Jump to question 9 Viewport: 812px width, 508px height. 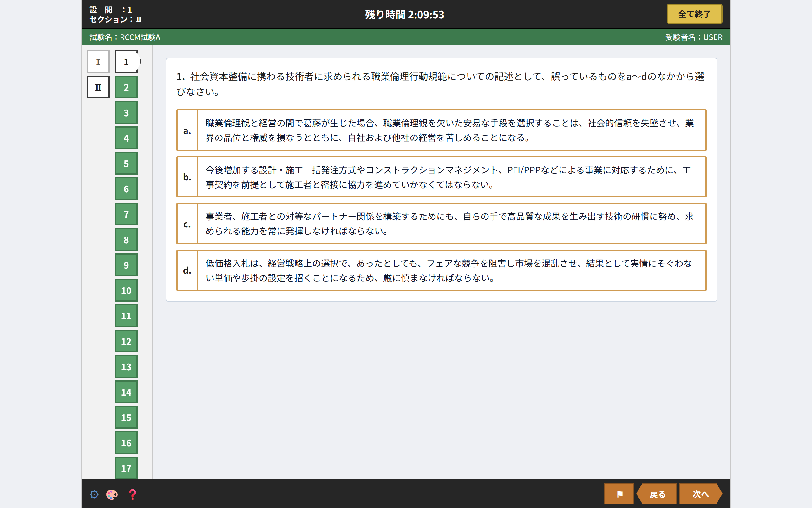coord(127,265)
